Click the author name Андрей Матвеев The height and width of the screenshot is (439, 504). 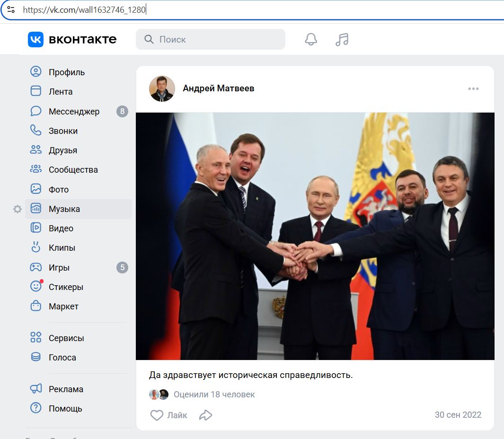coord(219,88)
